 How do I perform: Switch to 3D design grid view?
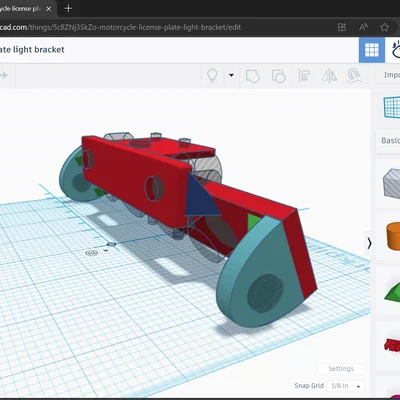pyautogui.click(x=372, y=50)
